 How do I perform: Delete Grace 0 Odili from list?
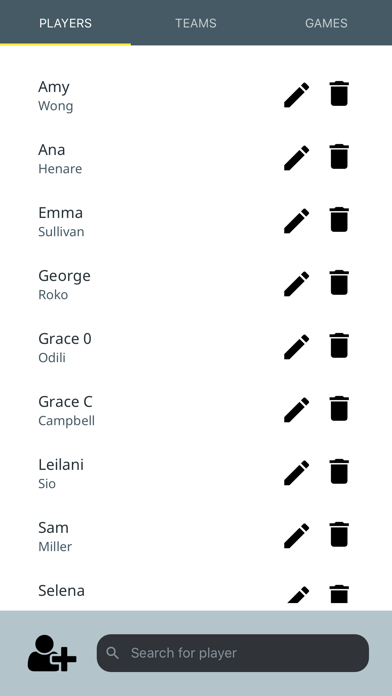pos(339,346)
